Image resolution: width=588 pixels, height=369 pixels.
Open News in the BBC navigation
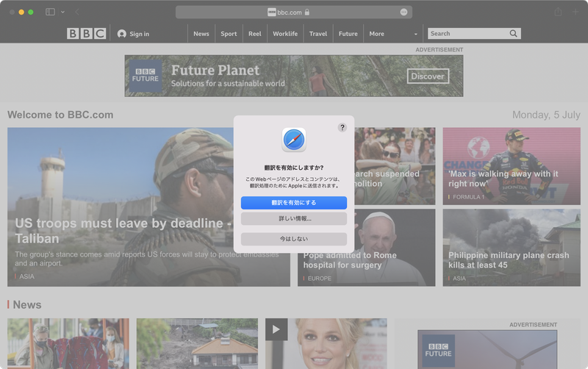point(201,34)
